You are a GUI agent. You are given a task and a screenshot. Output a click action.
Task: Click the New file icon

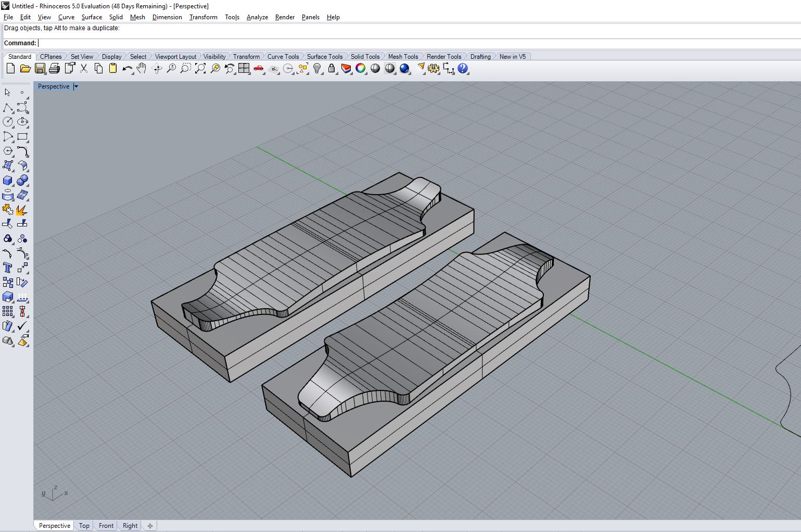click(10, 68)
